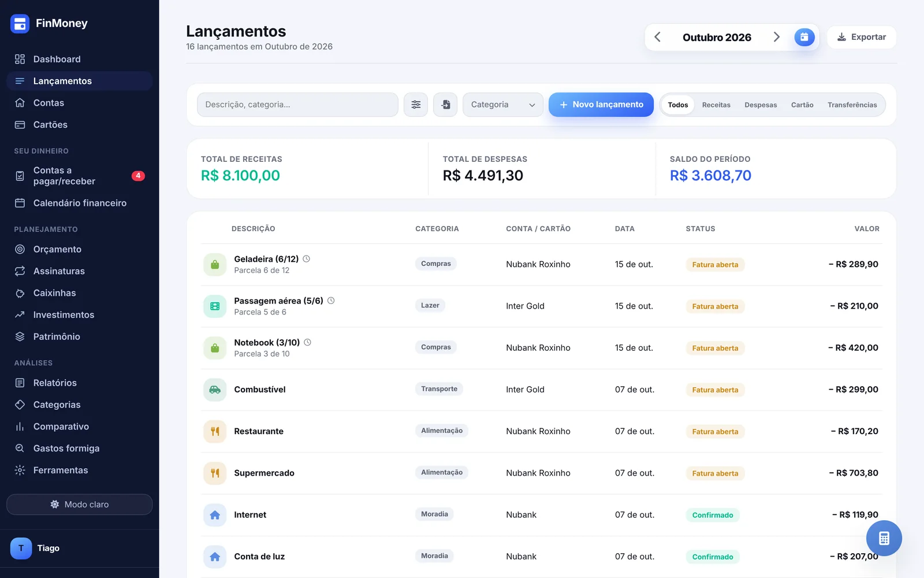Open Contas a pagar/receber in sidebar
924x578 pixels.
pos(80,176)
